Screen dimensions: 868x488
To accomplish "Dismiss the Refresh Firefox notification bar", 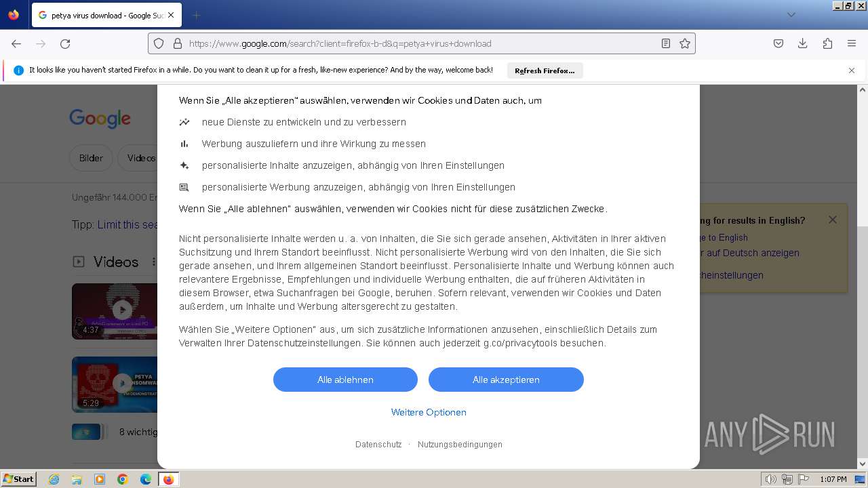I will 852,70.
